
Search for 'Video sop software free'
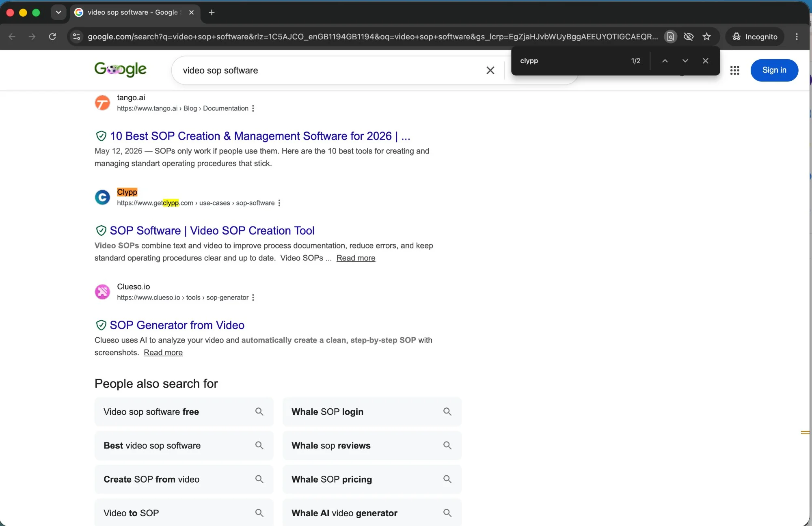pyautogui.click(x=184, y=412)
